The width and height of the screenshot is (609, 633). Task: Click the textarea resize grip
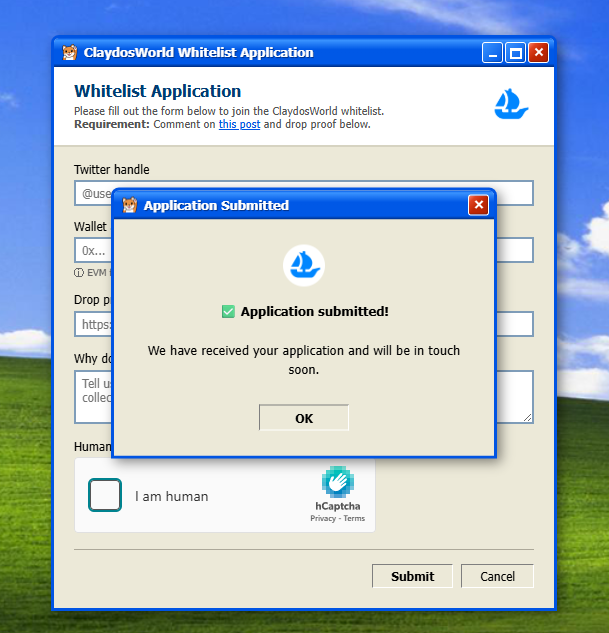[x=527, y=418]
